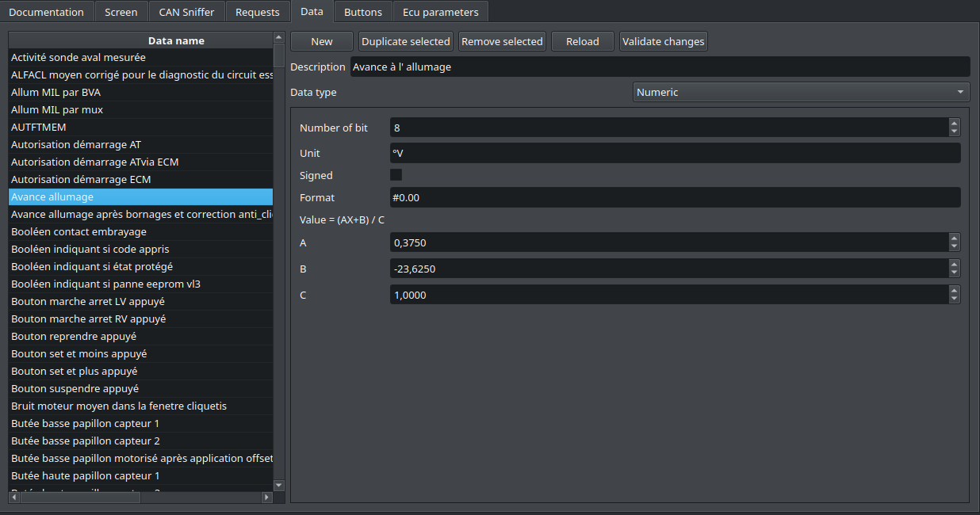Click the New button
This screenshot has height=515, width=980.
[321, 41]
